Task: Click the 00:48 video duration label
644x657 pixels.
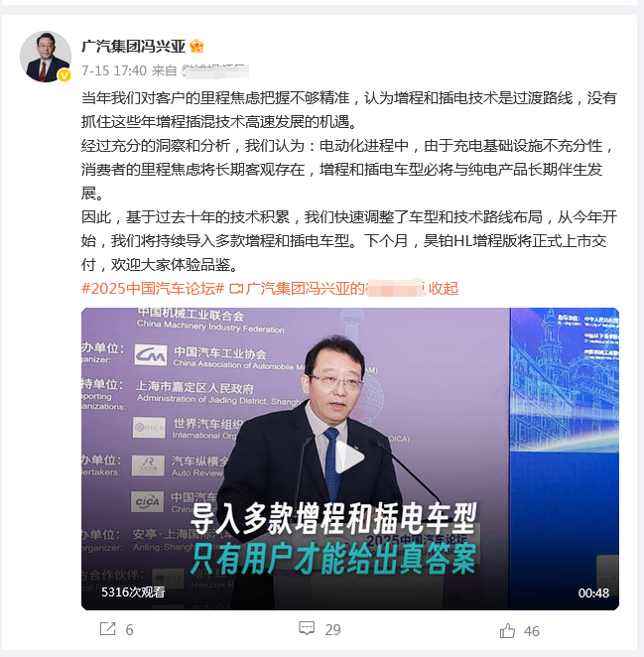Action: (593, 592)
